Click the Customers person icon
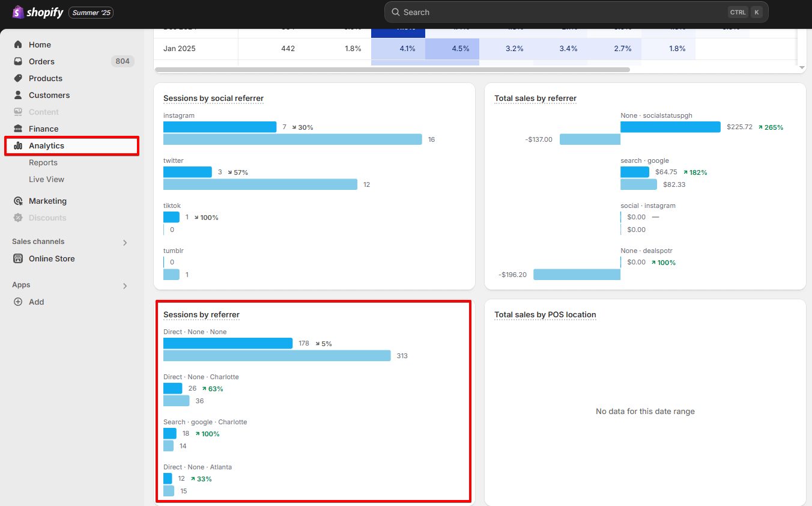 18,95
